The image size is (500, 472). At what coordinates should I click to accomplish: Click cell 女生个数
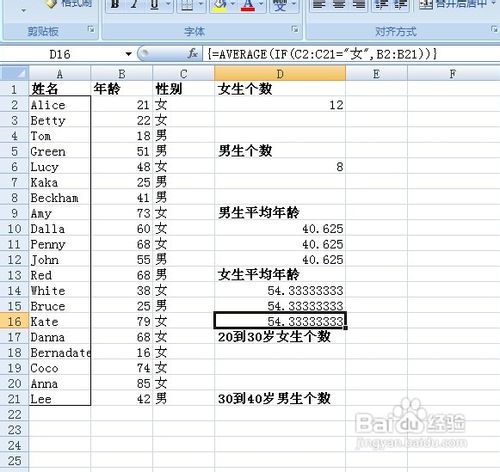click(280, 89)
